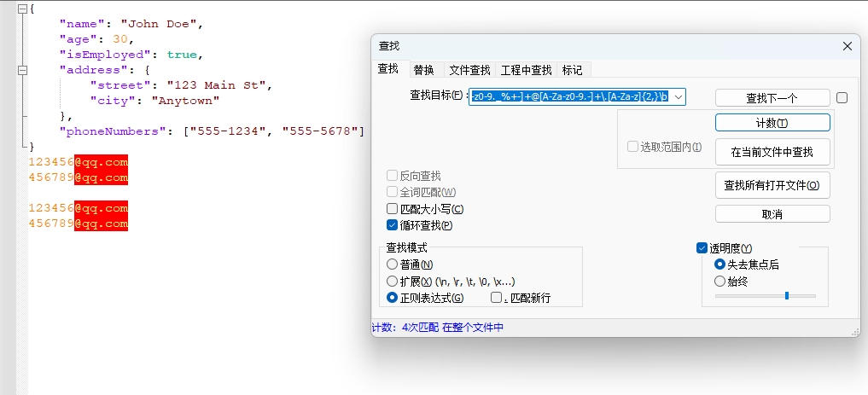The width and height of the screenshot is (868, 395).
Task: Select 始终 transparency option
Action: [719, 281]
